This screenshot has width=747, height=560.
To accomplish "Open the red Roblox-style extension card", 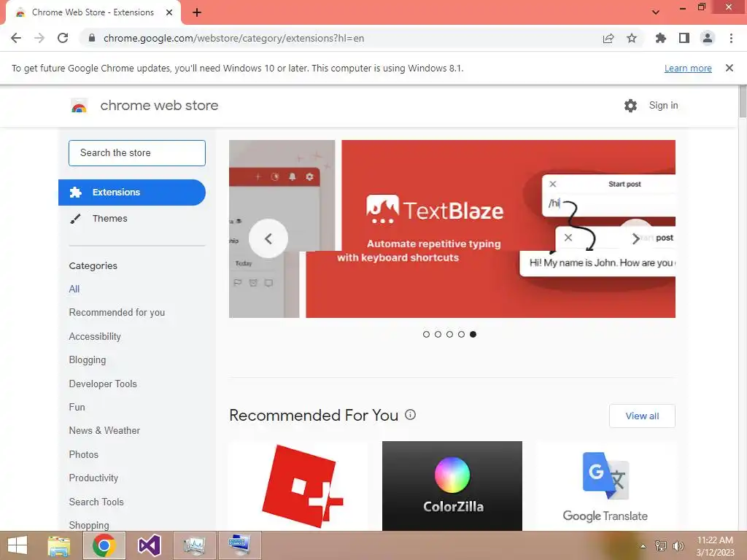I will [x=298, y=486].
